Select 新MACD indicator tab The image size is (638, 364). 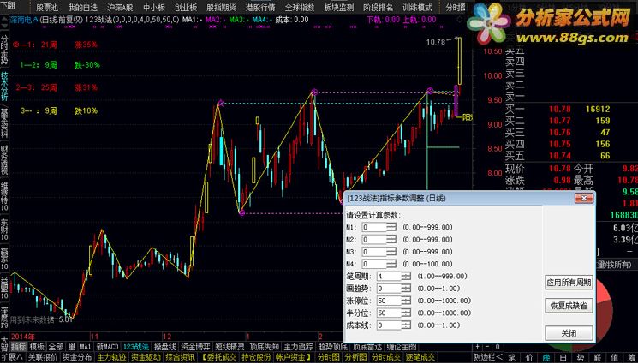[107, 347]
